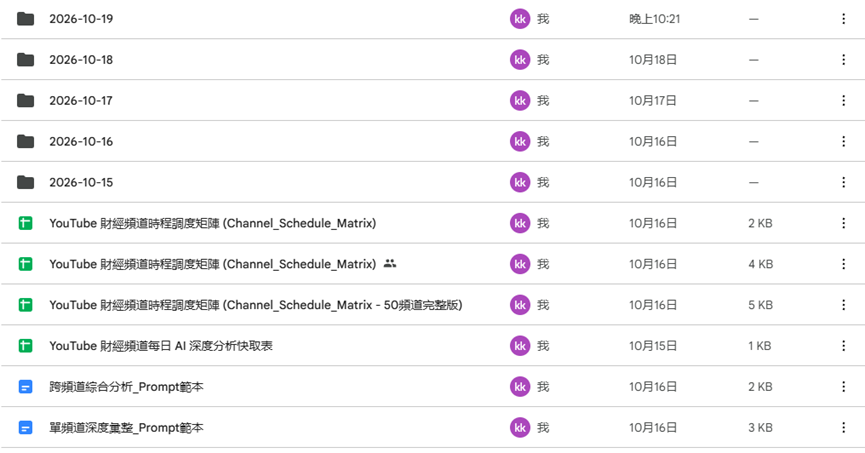Image resolution: width=865 pixels, height=453 pixels.
Task: Click the kk owner avatar on the 2026-10-17 row
Action: pyautogui.click(x=520, y=100)
